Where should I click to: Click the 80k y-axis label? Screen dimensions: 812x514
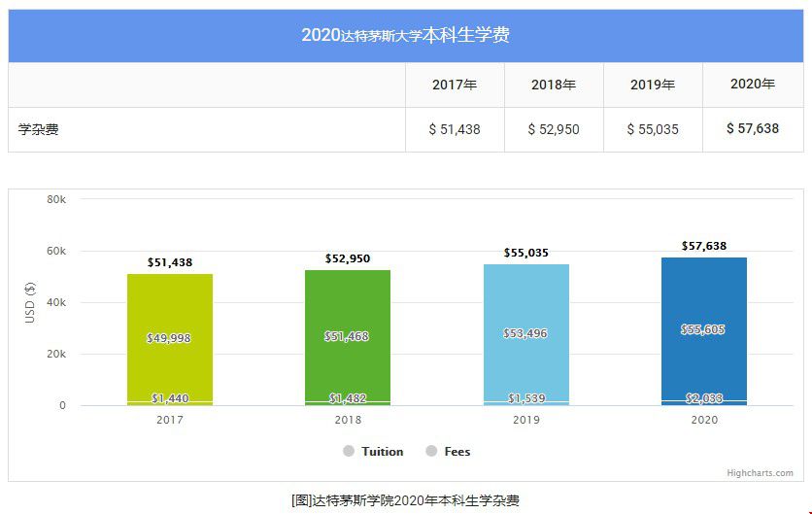[56, 199]
